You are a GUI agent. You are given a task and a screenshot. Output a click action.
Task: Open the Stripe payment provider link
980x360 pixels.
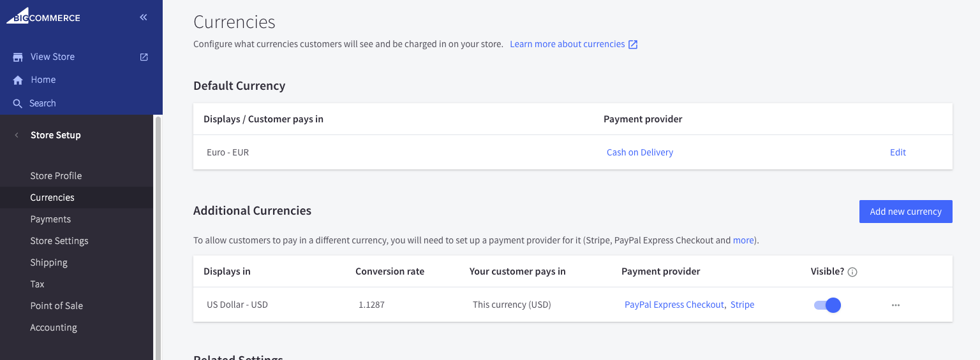pos(742,305)
